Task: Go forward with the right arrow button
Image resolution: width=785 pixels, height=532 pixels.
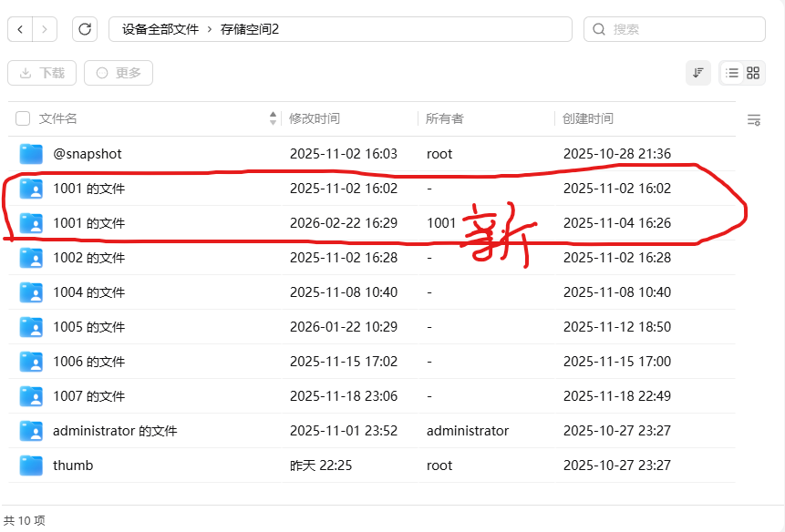Action: coord(45,29)
